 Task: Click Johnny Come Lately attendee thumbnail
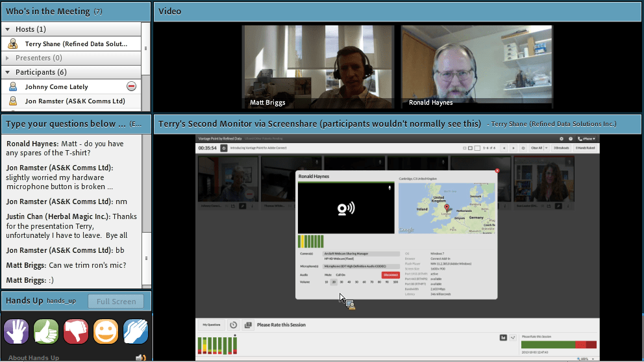tap(228, 179)
